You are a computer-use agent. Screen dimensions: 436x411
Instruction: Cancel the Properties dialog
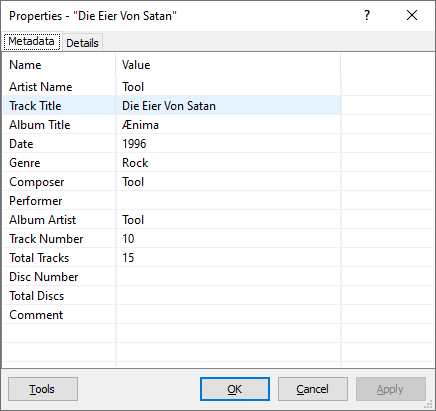313,389
